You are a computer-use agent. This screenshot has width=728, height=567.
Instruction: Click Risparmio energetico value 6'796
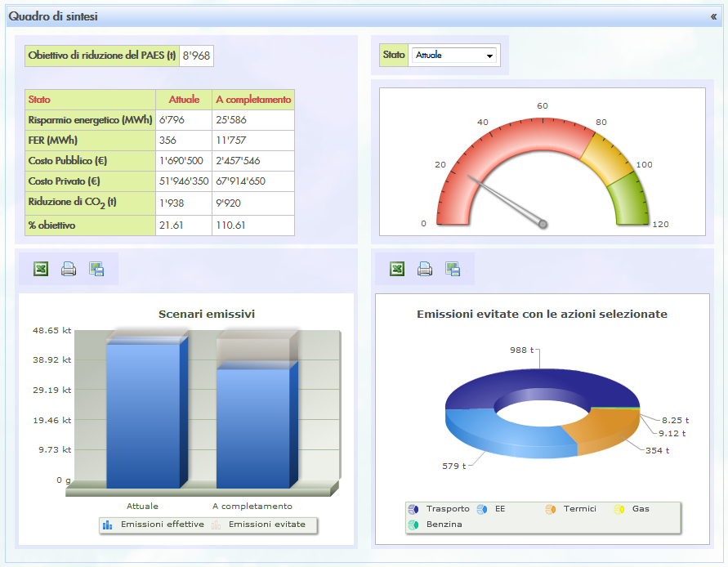184,120
